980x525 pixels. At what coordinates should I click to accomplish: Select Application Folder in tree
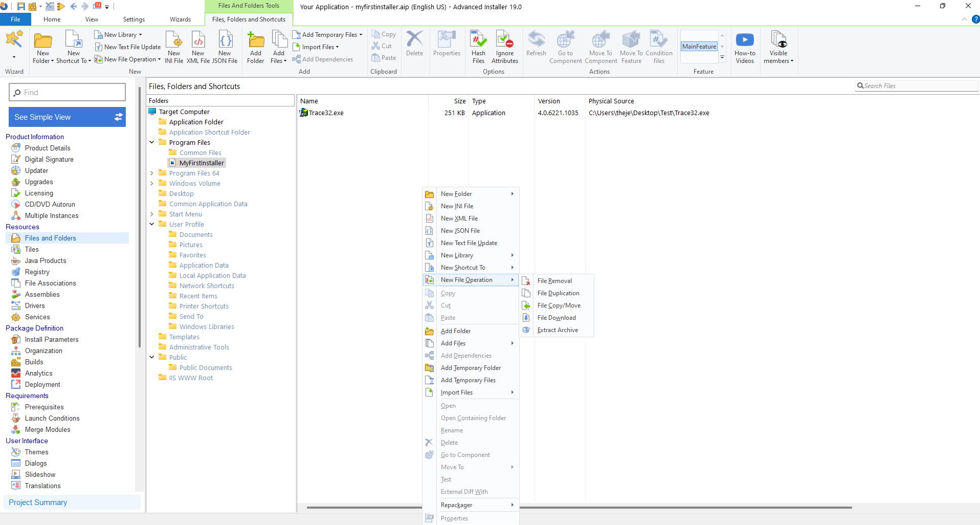196,122
